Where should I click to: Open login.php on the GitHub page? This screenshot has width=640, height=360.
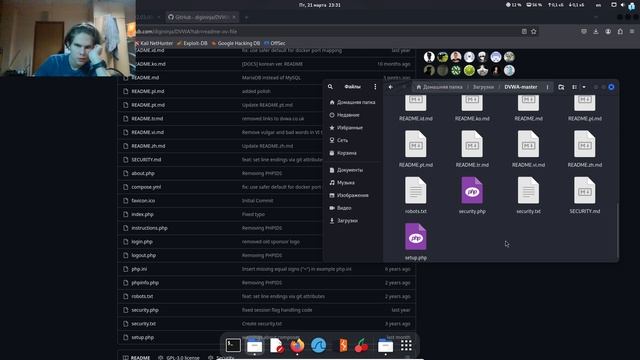click(x=142, y=242)
